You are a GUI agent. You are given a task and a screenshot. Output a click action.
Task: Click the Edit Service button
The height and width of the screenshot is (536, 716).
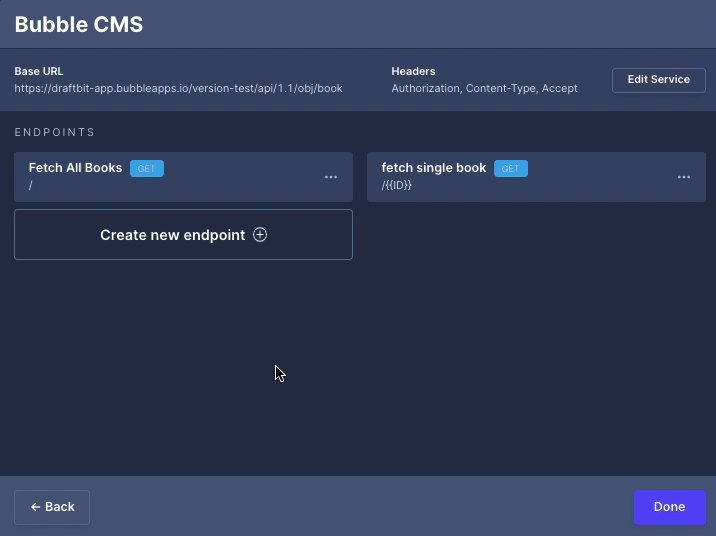(x=658, y=80)
